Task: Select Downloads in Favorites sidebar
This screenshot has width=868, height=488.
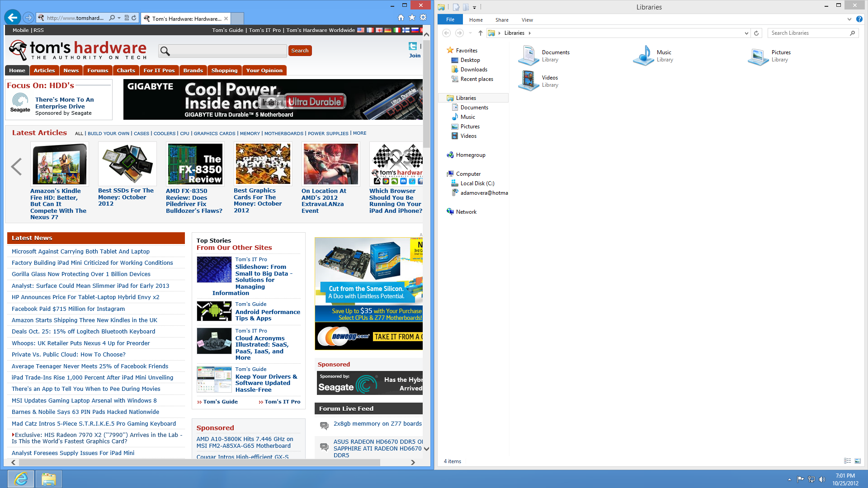Action: point(474,70)
